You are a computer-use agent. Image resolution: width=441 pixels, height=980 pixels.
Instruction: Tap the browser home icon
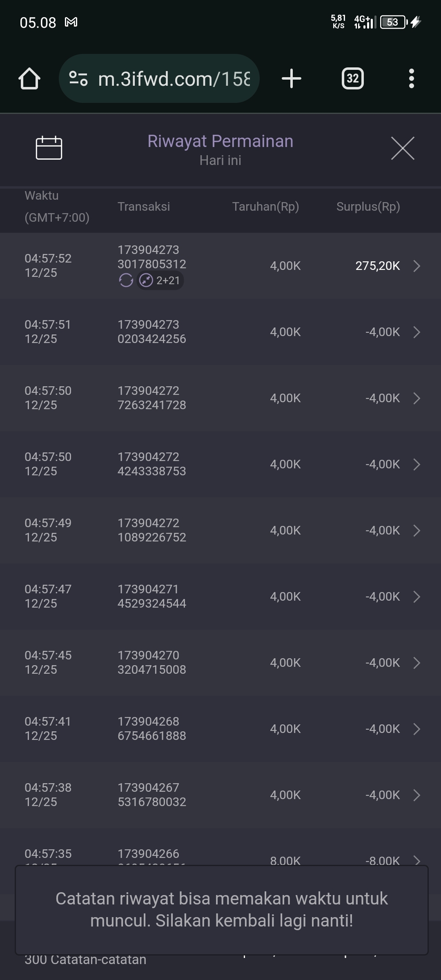click(29, 78)
